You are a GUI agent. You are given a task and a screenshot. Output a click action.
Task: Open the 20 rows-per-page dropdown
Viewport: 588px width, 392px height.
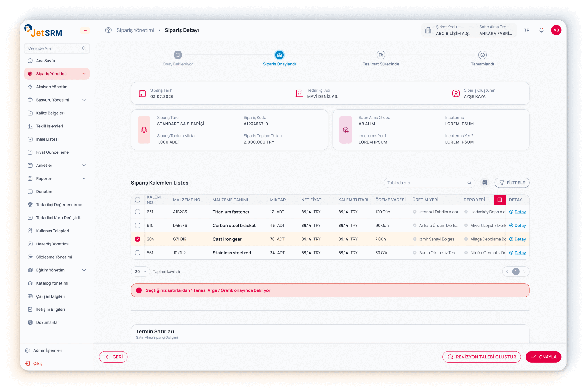[x=140, y=271]
